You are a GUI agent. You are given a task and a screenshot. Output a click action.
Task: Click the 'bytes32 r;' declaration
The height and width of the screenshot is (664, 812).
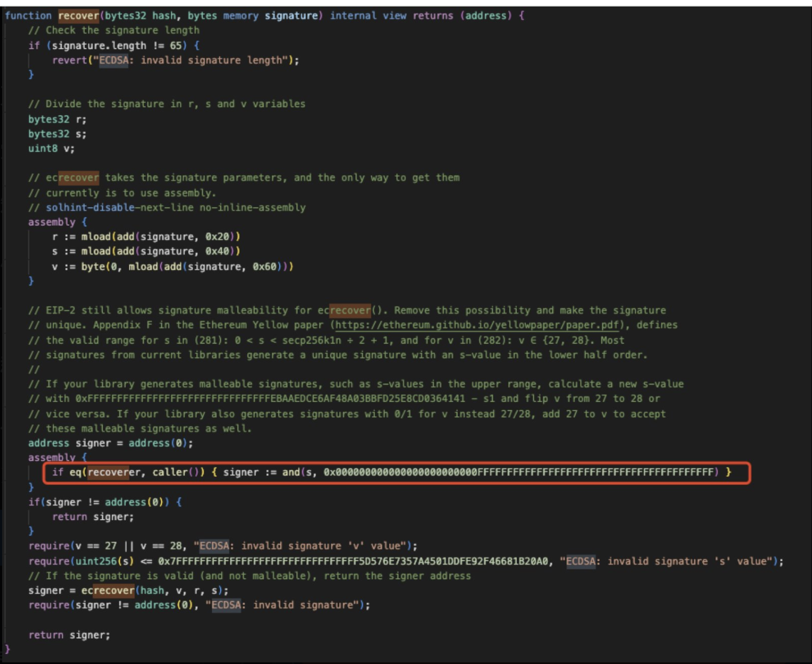click(x=57, y=119)
